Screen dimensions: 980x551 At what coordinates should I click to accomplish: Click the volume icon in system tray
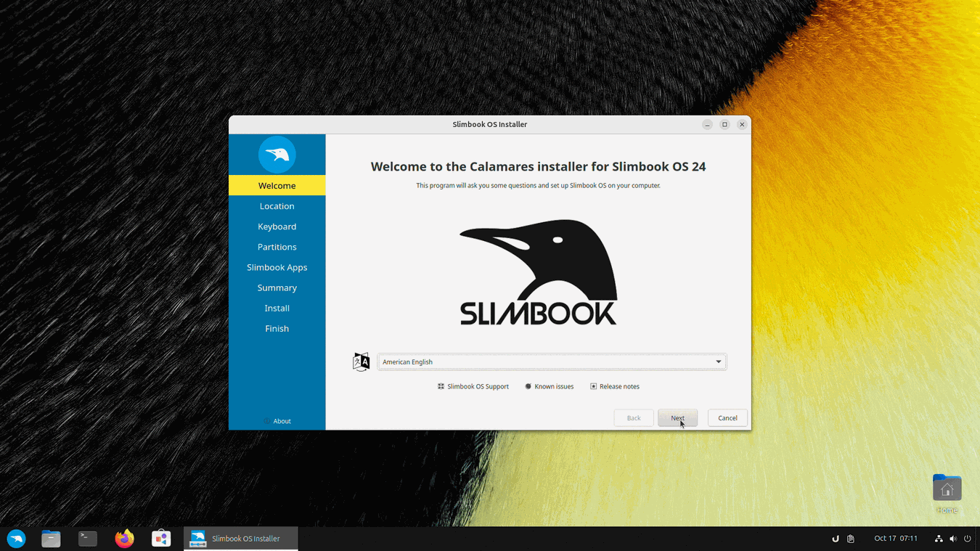(953, 539)
